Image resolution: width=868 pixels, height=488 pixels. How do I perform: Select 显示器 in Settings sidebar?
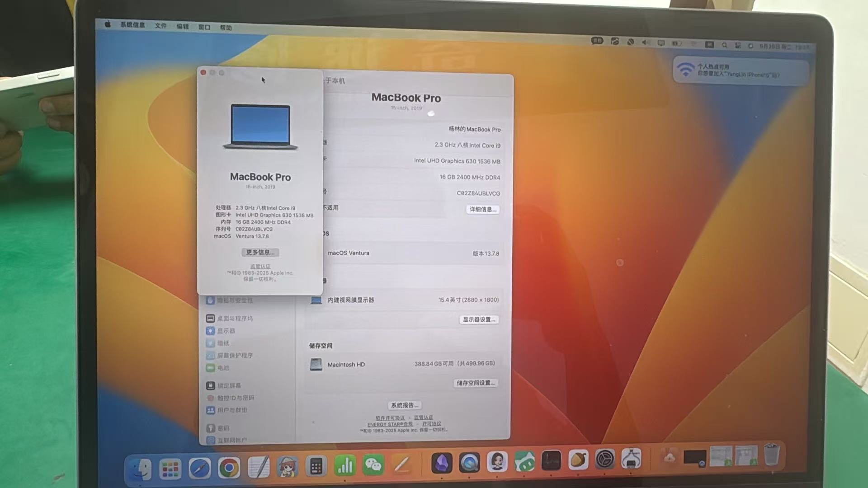click(x=221, y=331)
